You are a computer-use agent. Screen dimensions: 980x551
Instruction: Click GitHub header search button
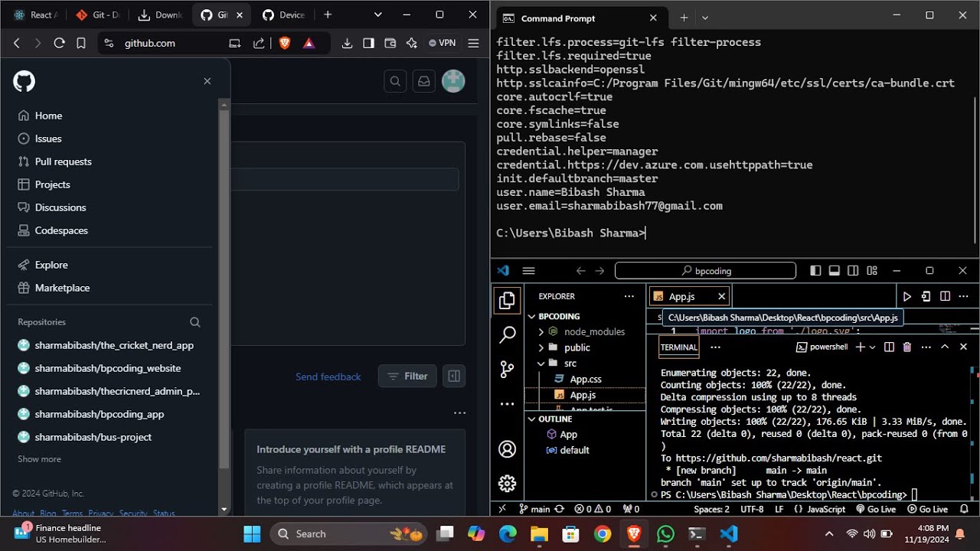pos(395,81)
